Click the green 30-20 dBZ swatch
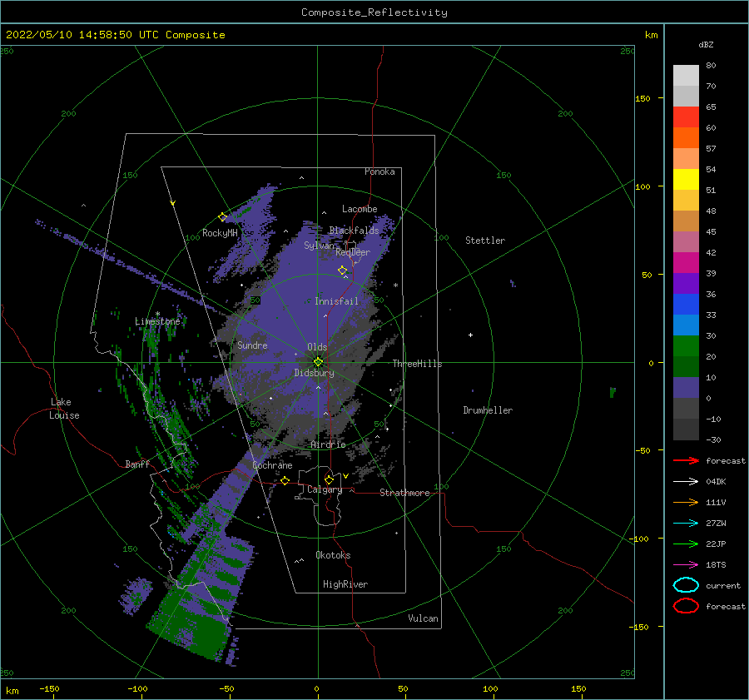The height and width of the screenshot is (700, 749). point(686,346)
